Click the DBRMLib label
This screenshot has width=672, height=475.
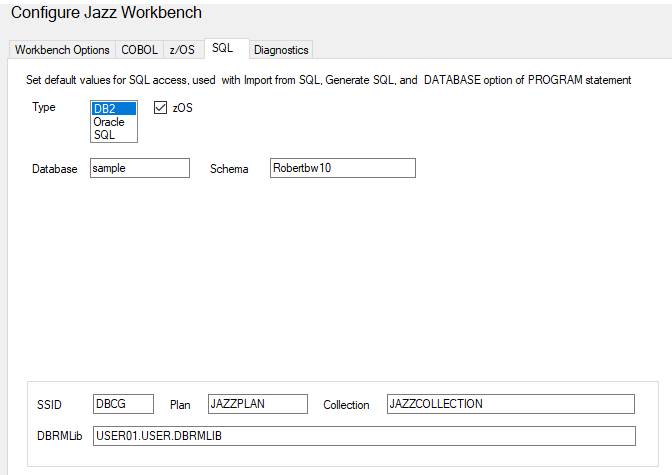click(x=60, y=436)
